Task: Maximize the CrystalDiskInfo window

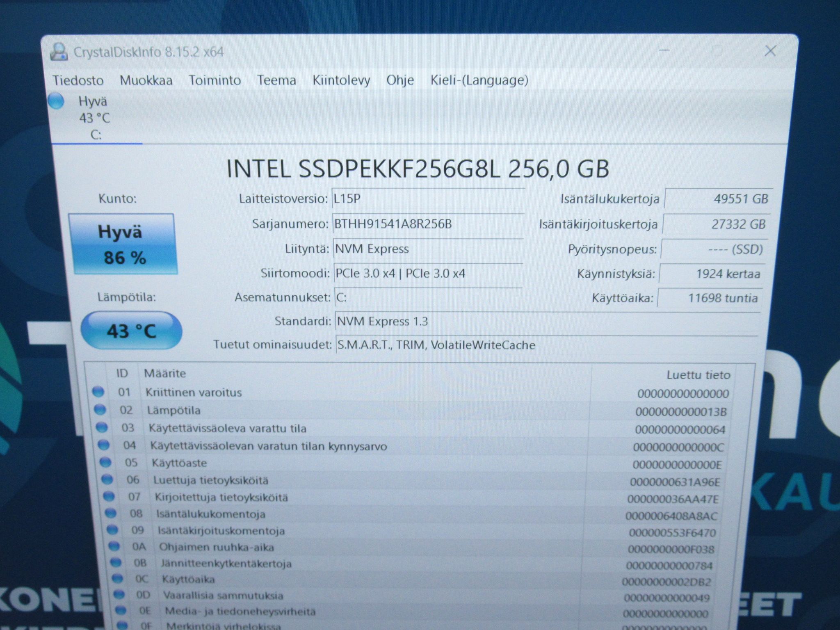Action: pyautogui.click(x=717, y=51)
